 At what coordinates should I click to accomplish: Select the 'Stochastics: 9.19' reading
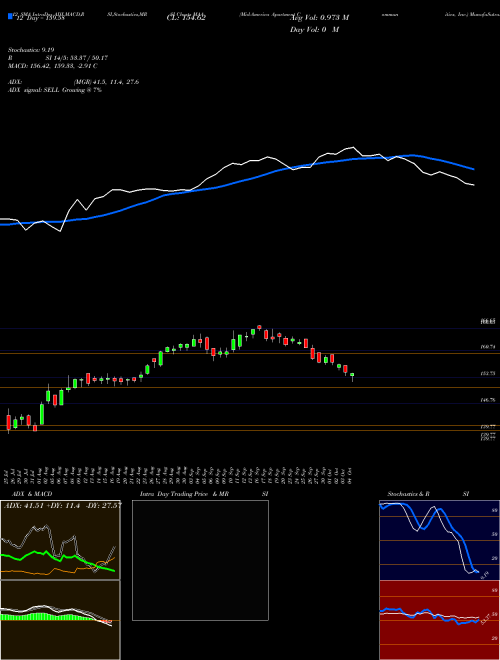click(31, 50)
